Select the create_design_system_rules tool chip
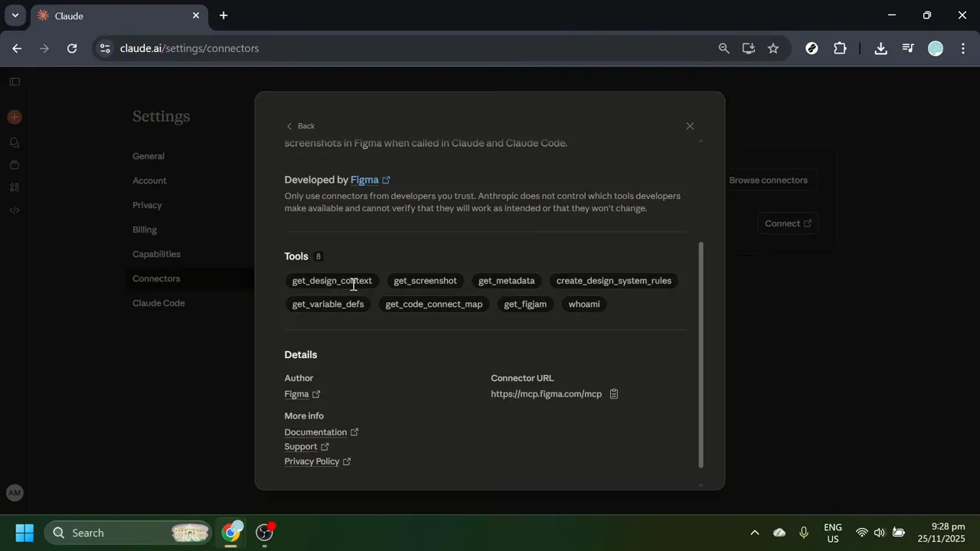Image resolution: width=980 pixels, height=551 pixels. click(614, 281)
